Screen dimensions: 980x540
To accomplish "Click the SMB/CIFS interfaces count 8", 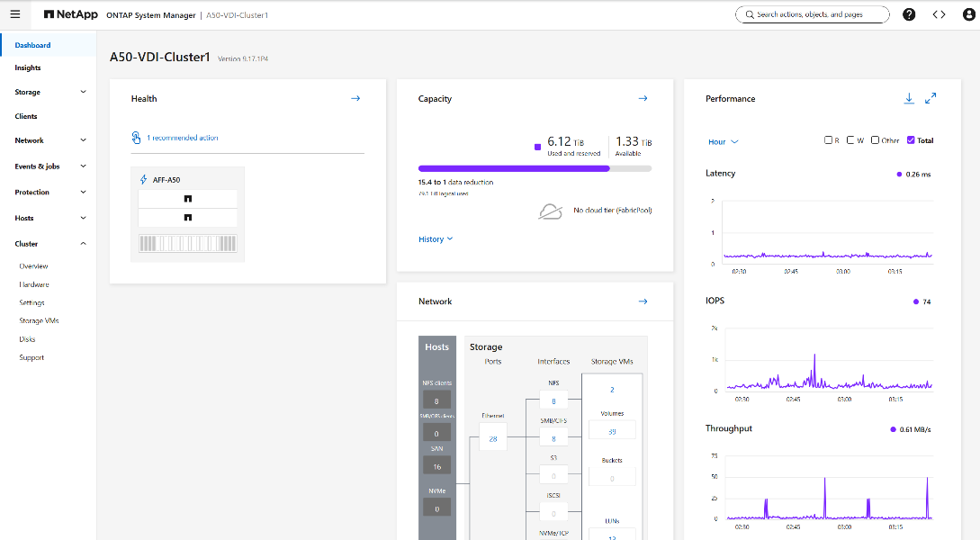I will (553, 438).
